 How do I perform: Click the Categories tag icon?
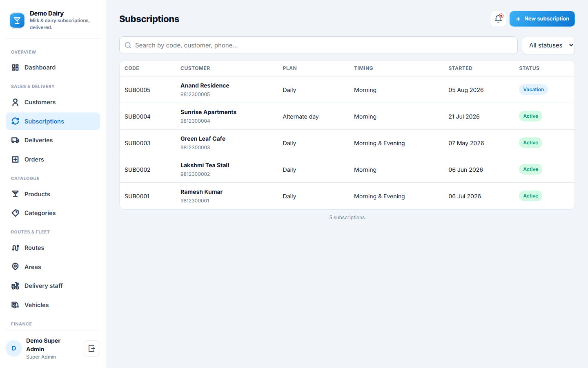click(16, 213)
